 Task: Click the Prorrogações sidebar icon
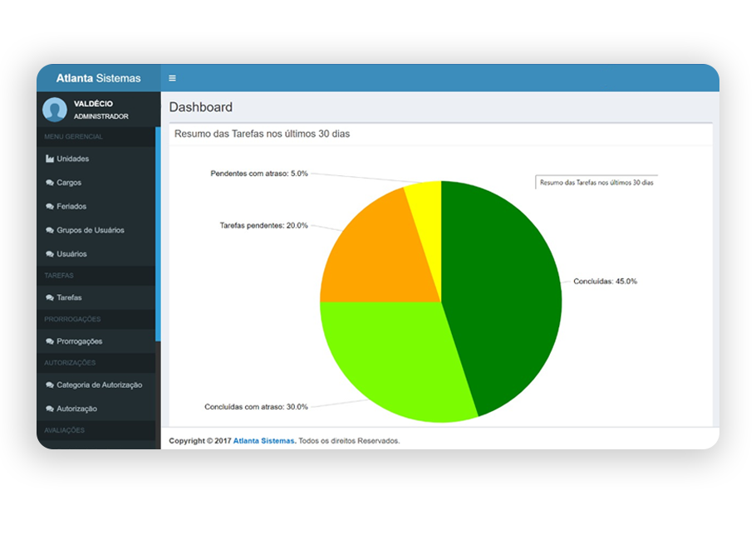coord(50,341)
